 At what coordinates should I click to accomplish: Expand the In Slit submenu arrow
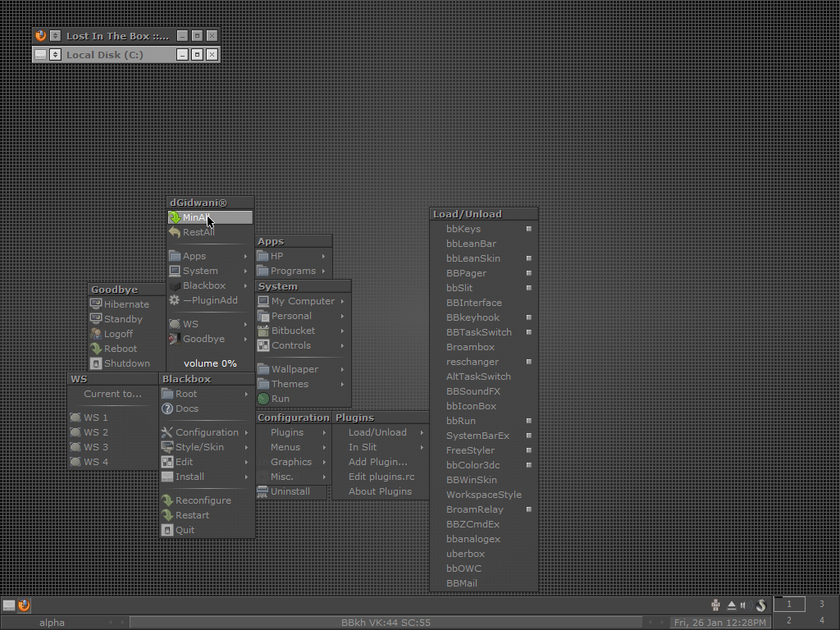click(x=422, y=447)
